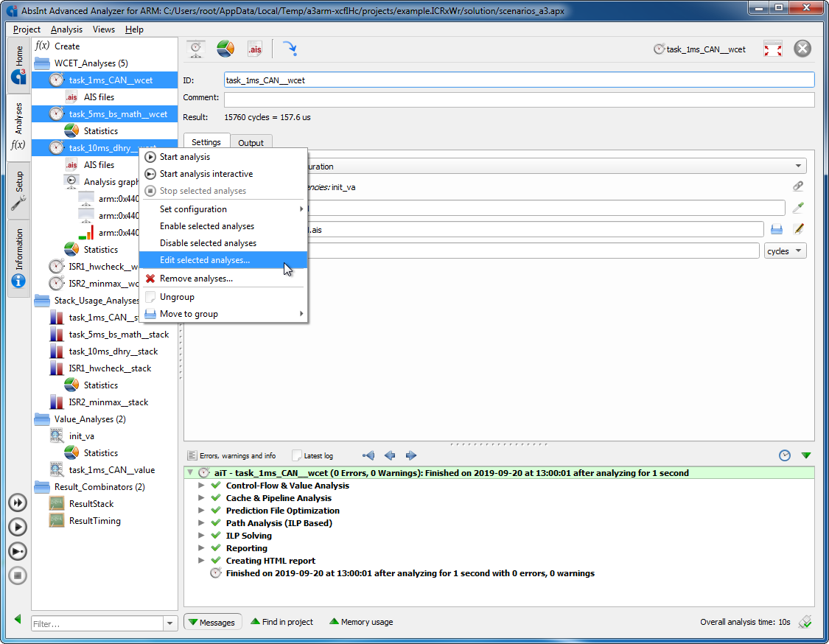Click the run all analyses fast-forward button
829x644 pixels.
[18, 503]
